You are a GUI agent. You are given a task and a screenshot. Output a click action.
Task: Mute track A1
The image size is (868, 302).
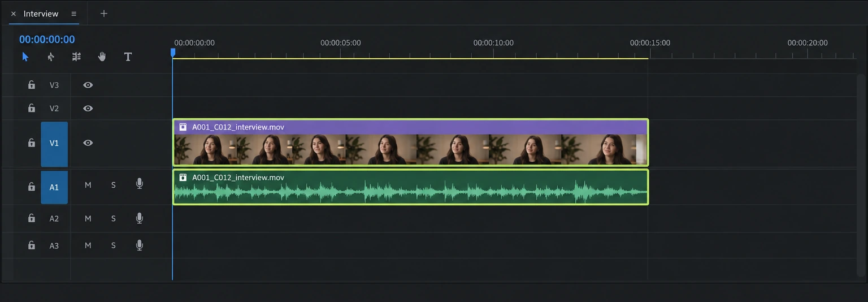click(x=88, y=185)
